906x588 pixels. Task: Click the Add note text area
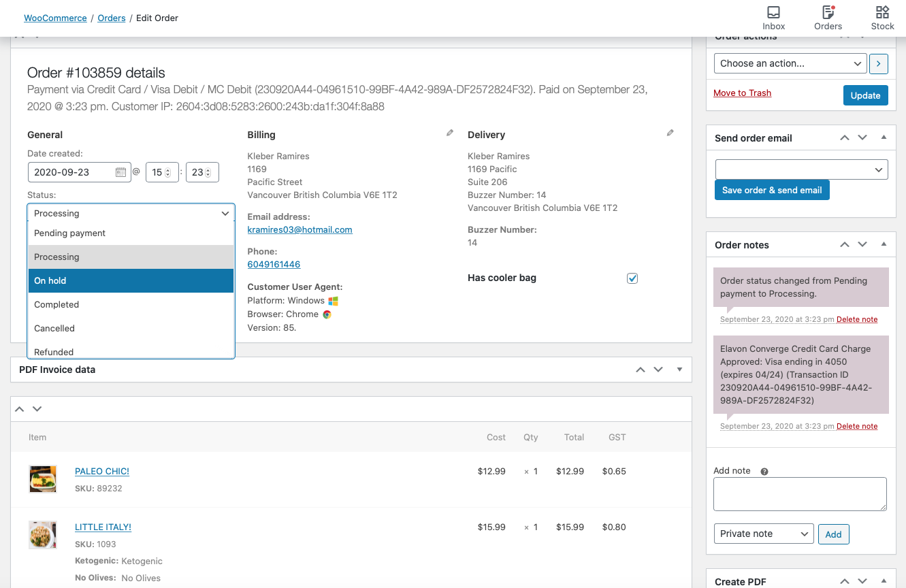(800, 493)
